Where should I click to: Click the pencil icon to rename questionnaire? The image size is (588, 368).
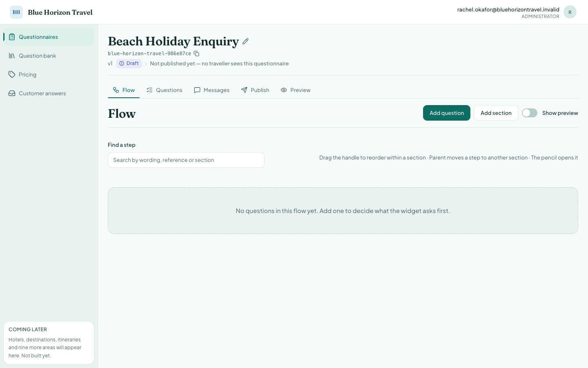(x=245, y=41)
